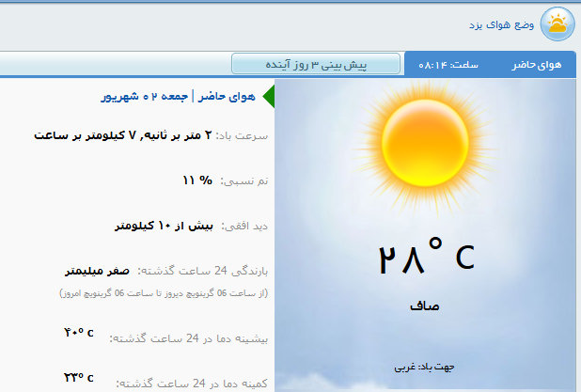Click the wind speed label 'سرعت باد:'
This screenshot has width=581, height=392.
click(x=242, y=136)
